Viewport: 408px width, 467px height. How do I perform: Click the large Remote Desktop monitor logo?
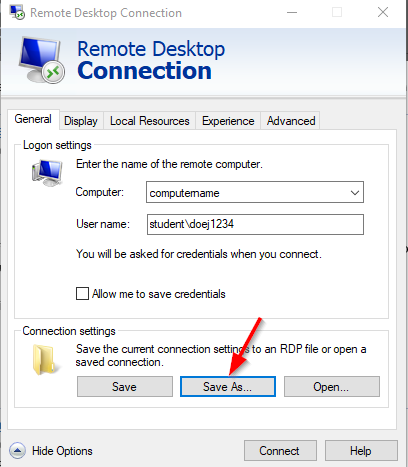[42, 60]
